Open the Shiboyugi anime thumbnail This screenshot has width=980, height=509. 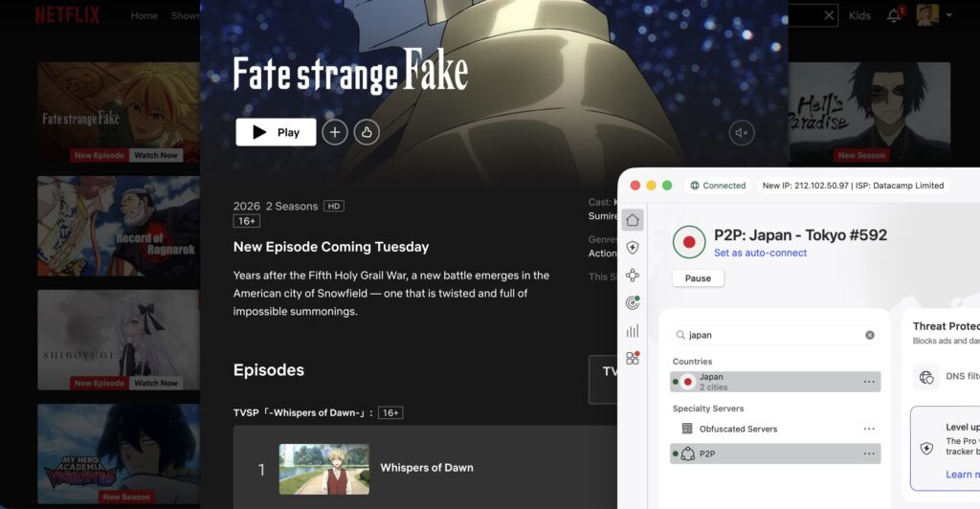point(118,340)
